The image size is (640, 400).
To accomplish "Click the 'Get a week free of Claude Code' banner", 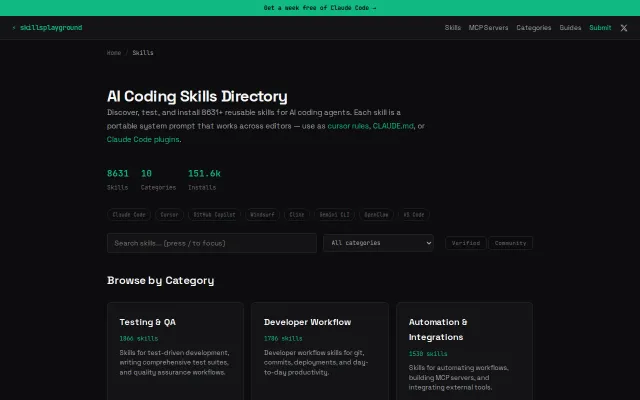I will [320, 8].
